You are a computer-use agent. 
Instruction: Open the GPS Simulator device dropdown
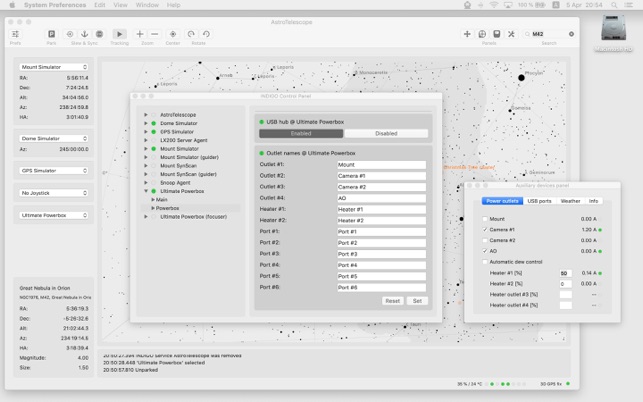click(x=54, y=171)
